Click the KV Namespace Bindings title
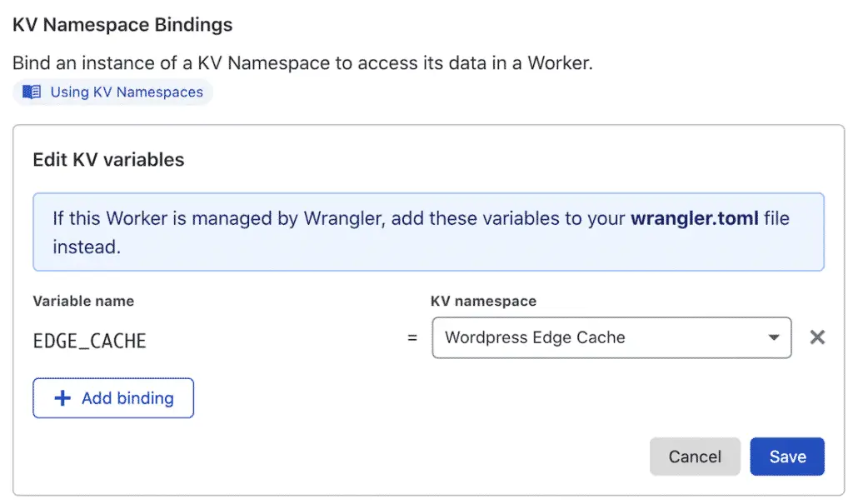 (122, 25)
